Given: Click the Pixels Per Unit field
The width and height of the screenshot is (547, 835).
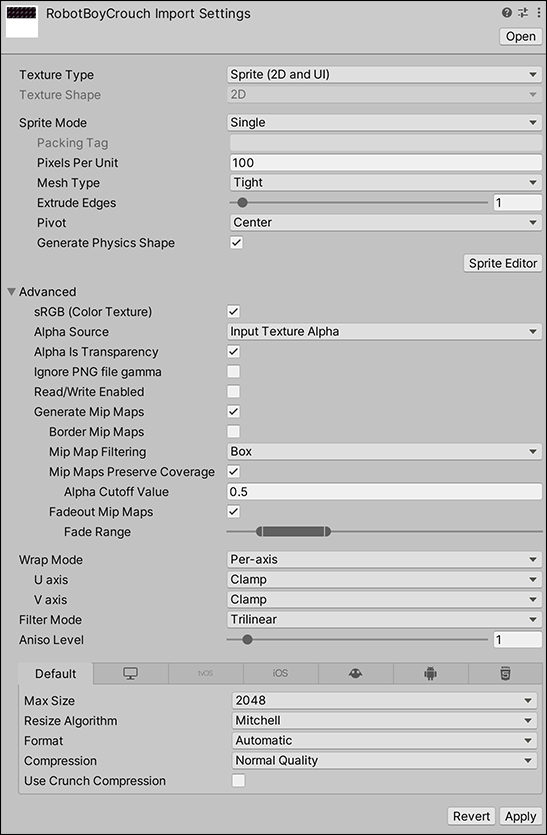Looking at the screenshot, I should coord(386,162).
